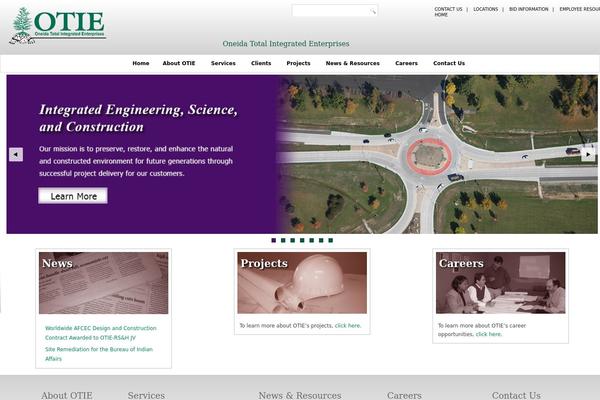Image resolution: width=600 pixels, height=400 pixels.
Task: Open the Services menu item
Action: (x=223, y=63)
